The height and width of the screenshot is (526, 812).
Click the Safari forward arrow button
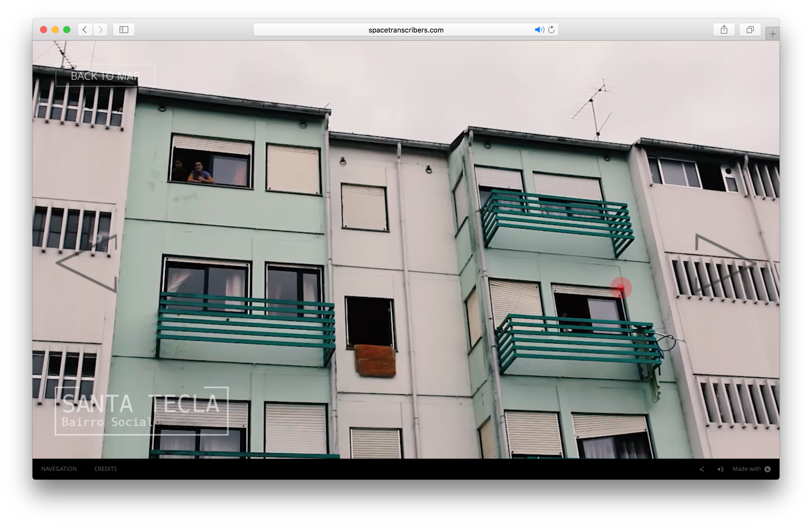point(100,30)
